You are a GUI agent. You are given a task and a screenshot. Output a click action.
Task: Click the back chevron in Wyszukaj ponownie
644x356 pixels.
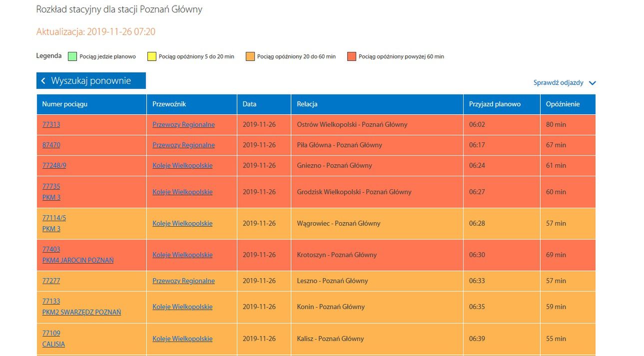[43, 81]
